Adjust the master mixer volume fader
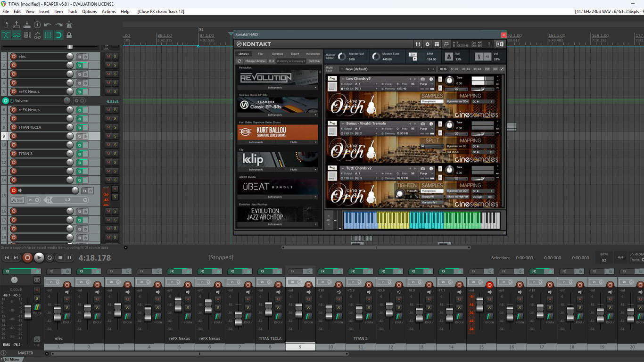The image size is (644, 362). pos(28,312)
